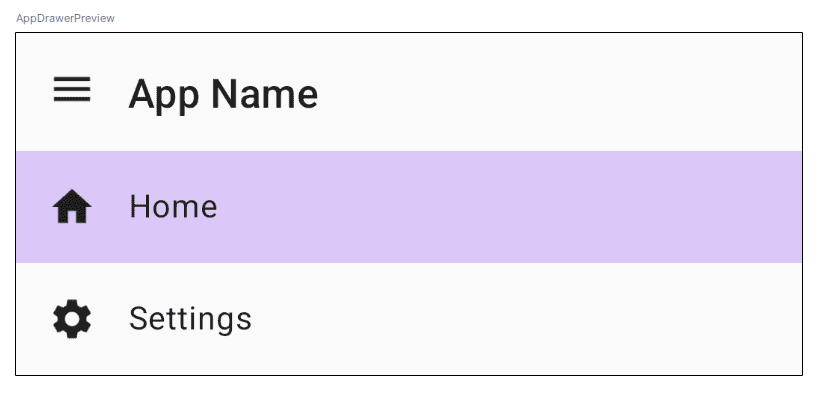
Task: Close the drawer via three-line icon
Action: click(x=72, y=89)
